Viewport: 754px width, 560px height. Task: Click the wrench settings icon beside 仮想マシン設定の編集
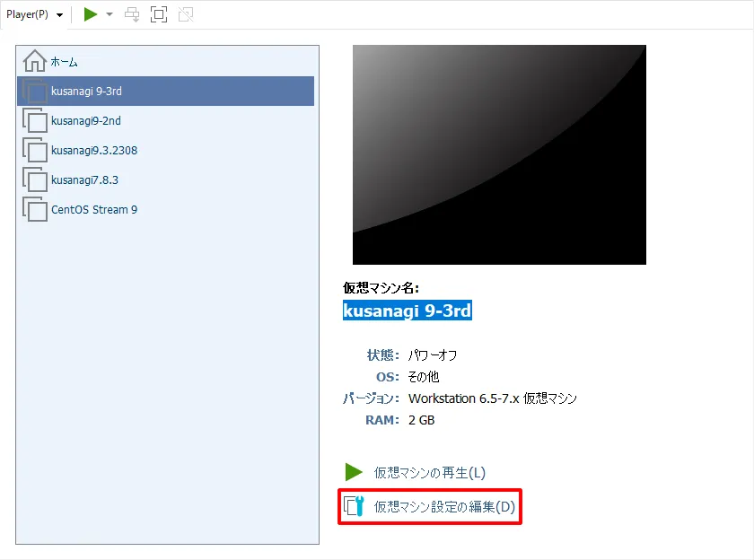point(354,506)
